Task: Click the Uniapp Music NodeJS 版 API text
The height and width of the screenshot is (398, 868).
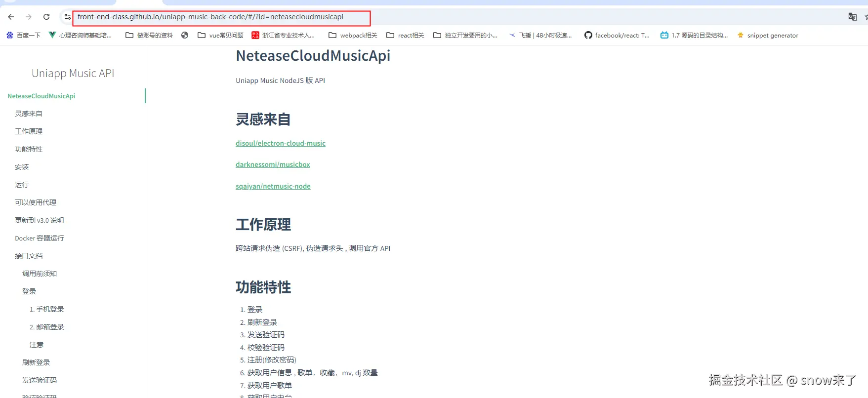Action: coord(281,80)
